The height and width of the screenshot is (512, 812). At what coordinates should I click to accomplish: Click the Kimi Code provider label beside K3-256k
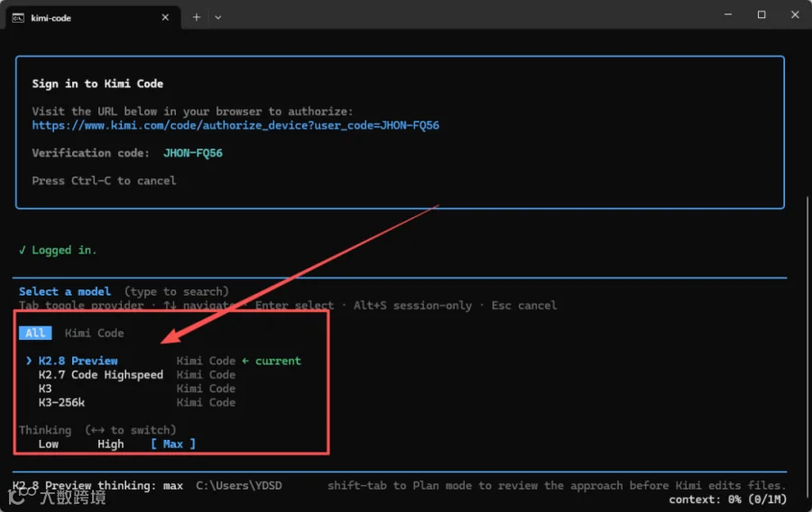206,403
